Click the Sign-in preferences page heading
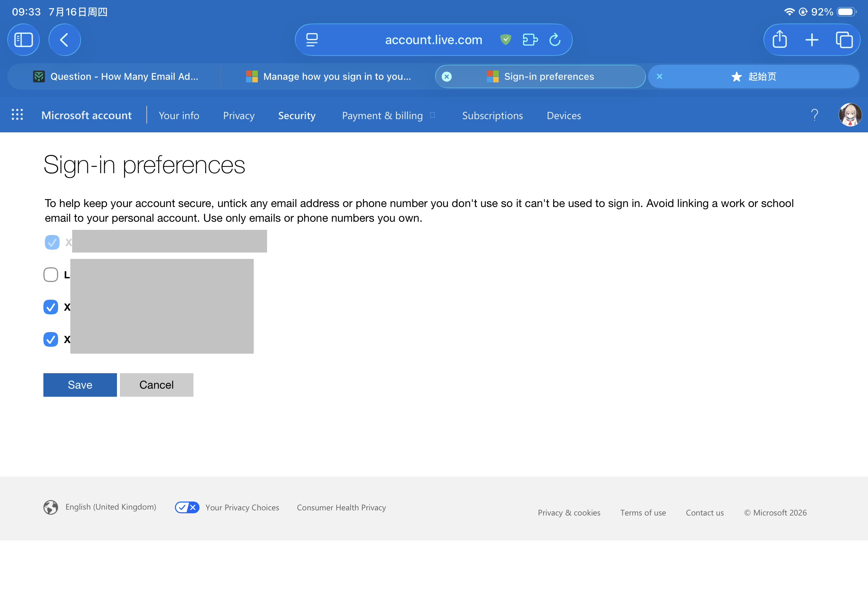The image size is (868, 603). pos(144,165)
